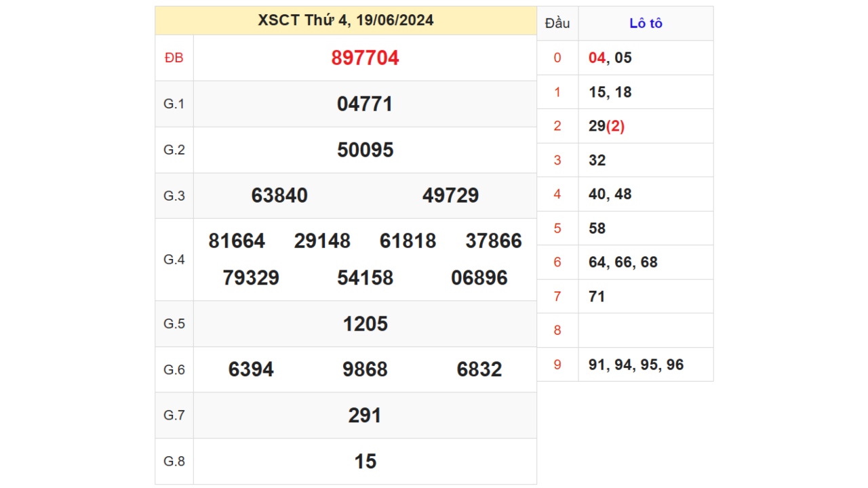Image resolution: width=868 pixels, height=488 pixels.
Task: Click the G.5 row label
Action: pyautogui.click(x=174, y=323)
